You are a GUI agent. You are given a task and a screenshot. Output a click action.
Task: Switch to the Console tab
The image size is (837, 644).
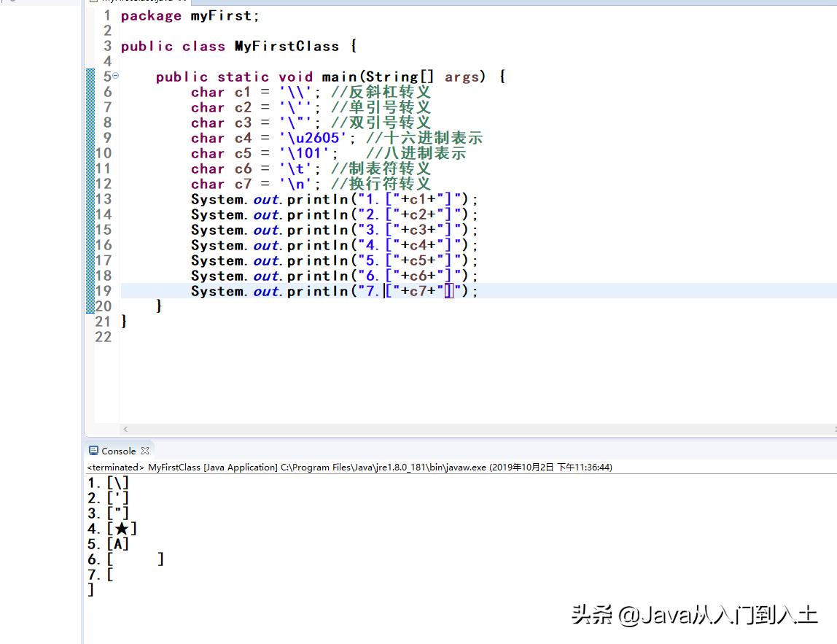pos(118,451)
